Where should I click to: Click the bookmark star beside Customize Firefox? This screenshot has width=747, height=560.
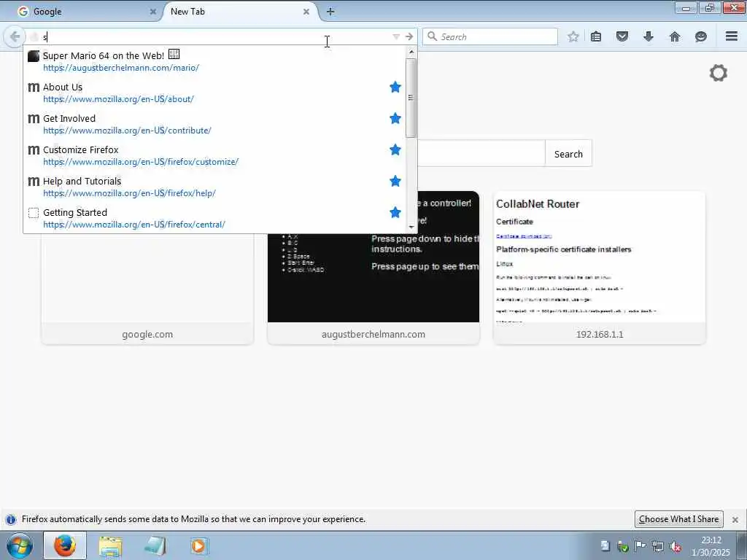click(x=395, y=150)
